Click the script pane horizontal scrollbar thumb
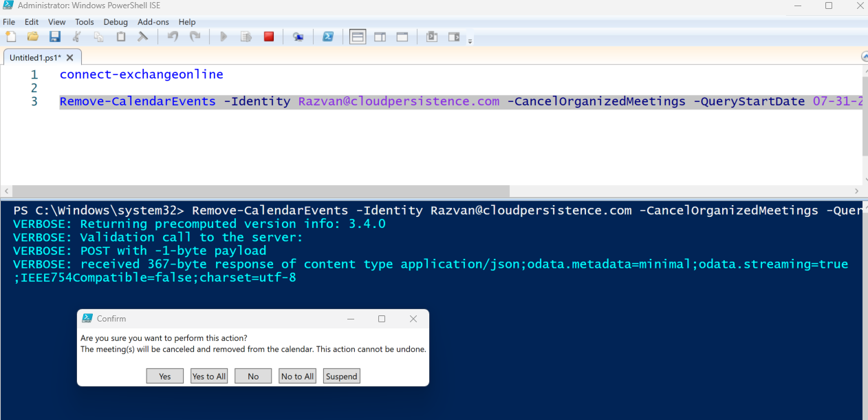The width and height of the screenshot is (868, 420). pyautogui.click(x=260, y=191)
